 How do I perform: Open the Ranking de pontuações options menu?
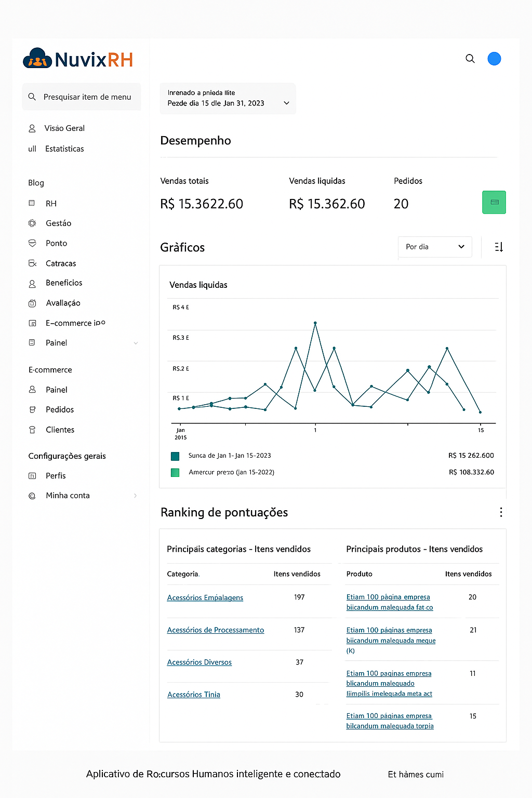pos(501,512)
